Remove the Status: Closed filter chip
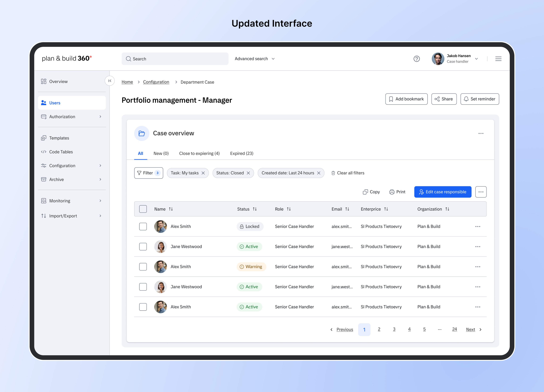 point(248,173)
